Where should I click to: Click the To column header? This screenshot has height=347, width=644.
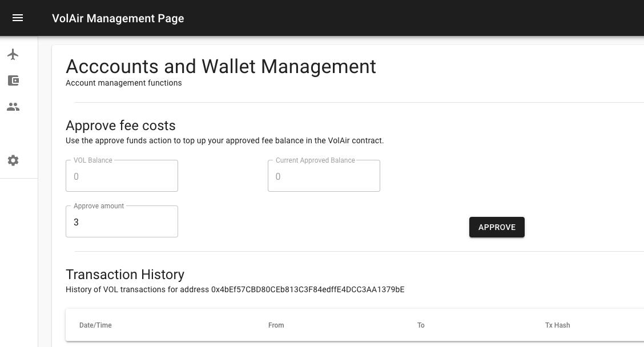coord(421,325)
